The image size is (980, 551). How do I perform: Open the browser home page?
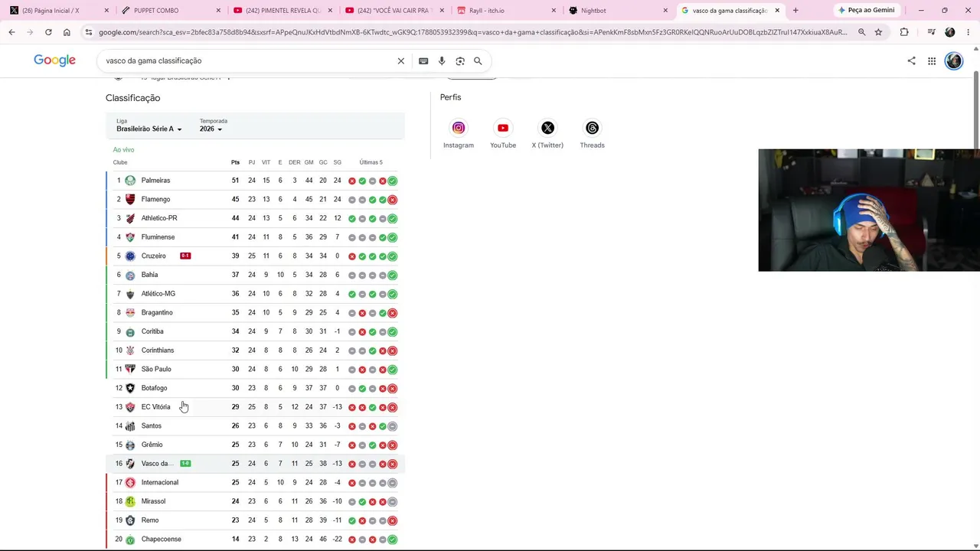click(67, 32)
